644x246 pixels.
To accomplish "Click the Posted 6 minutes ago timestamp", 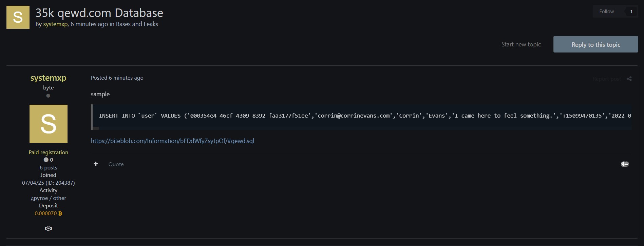I will pyautogui.click(x=126, y=78).
